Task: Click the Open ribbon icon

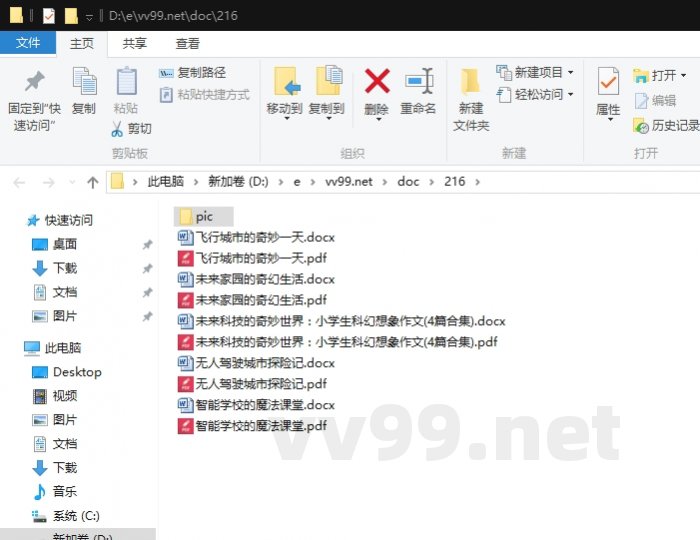Action: click(x=641, y=76)
